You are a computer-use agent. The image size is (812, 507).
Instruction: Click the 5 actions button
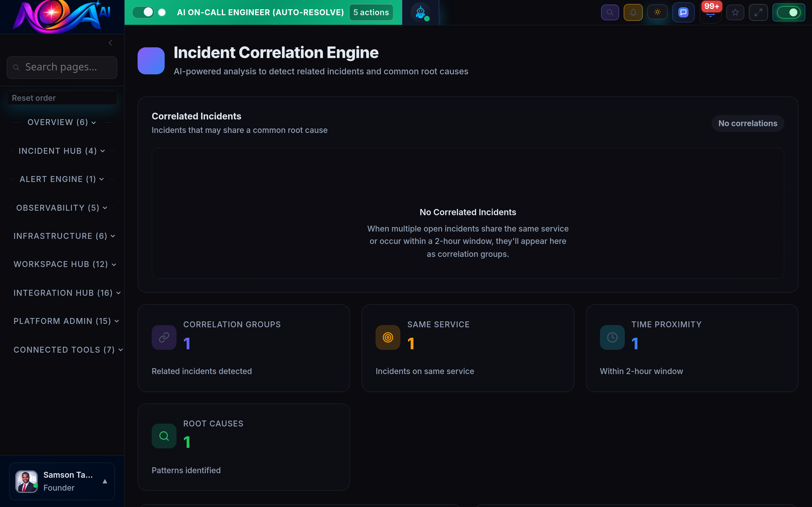pos(371,12)
